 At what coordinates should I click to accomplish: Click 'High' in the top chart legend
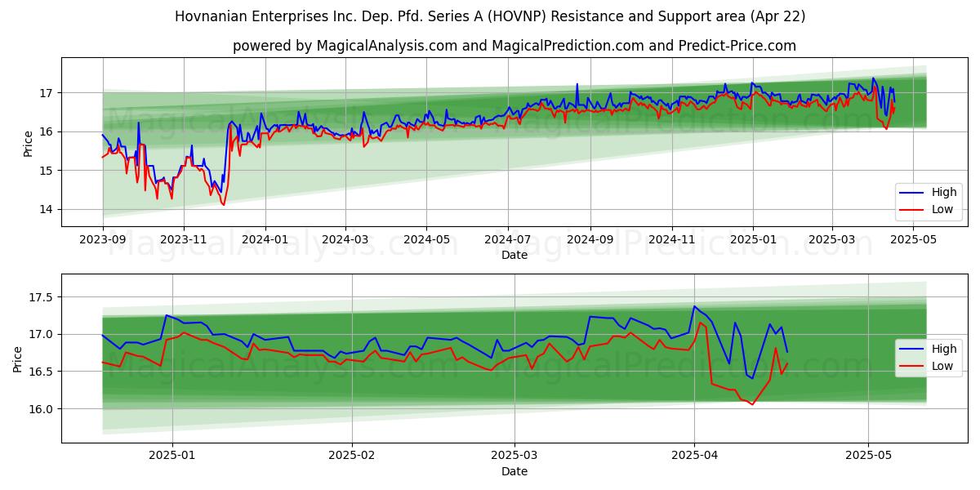pyautogui.click(x=943, y=193)
